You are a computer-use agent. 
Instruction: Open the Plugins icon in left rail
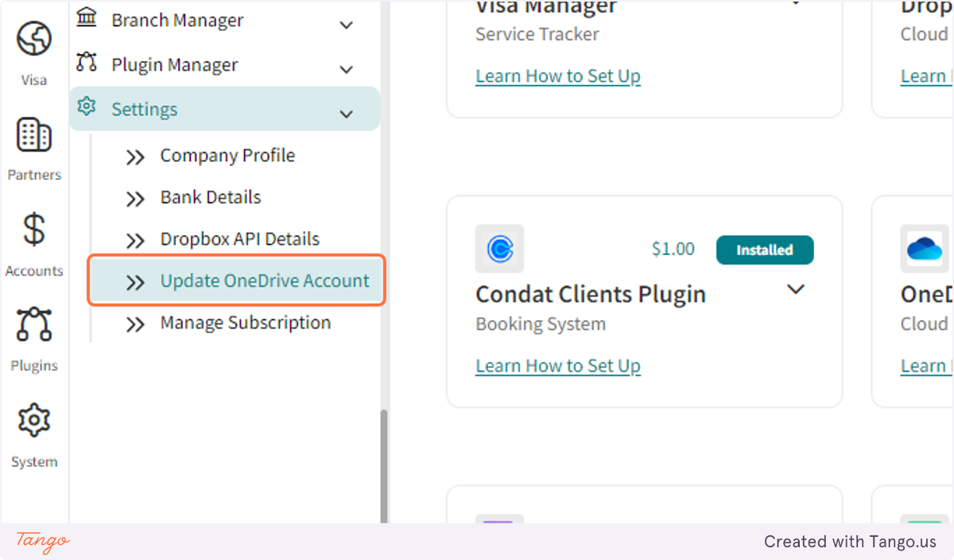tap(34, 326)
